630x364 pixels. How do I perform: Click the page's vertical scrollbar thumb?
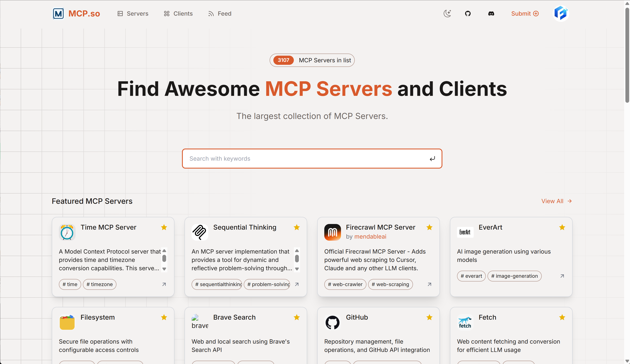(627, 55)
